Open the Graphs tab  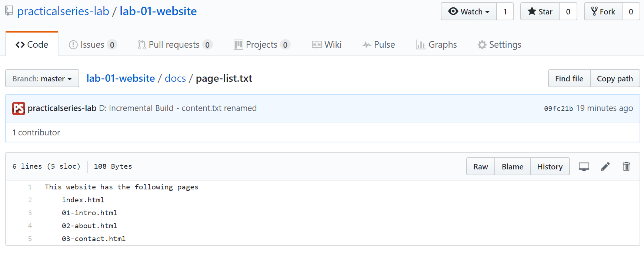coord(436,45)
